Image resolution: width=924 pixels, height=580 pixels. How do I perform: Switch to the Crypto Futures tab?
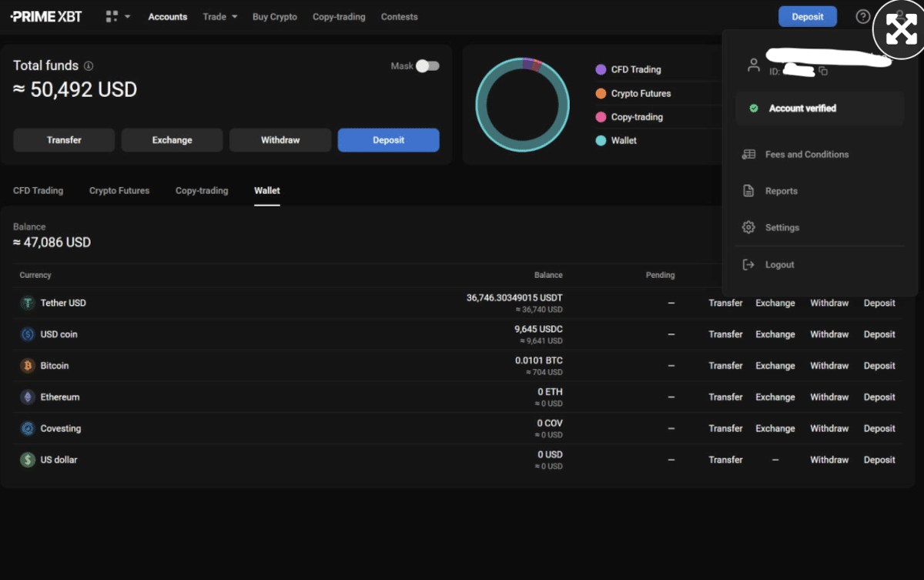[x=119, y=190]
